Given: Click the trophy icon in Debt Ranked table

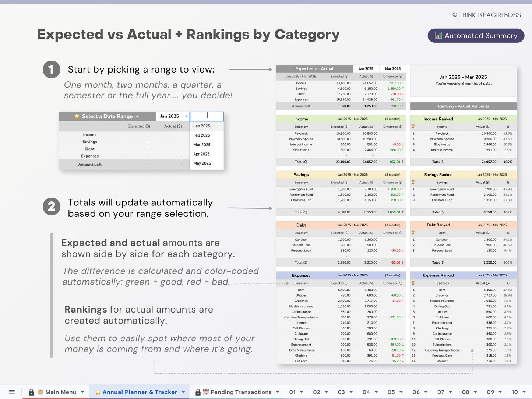Looking at the screenshot, I should click(413, 233).
